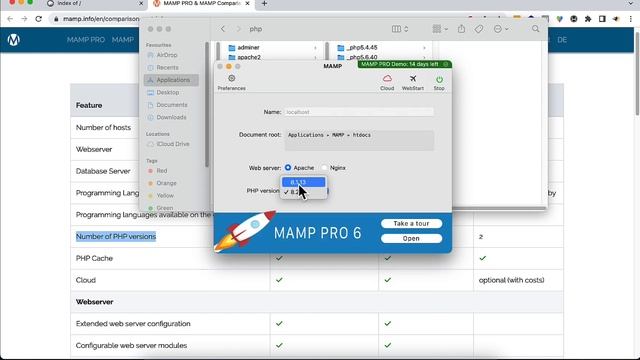
Task: Click the Document root path field
Action: [359, 140]
